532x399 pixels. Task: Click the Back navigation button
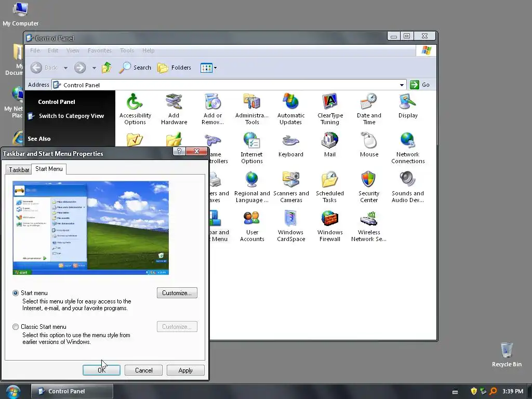44,68
